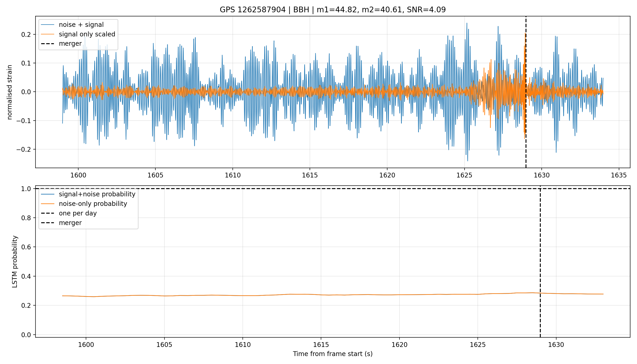Click 'merger' label in bottom plot legend

tap(70, 223)
